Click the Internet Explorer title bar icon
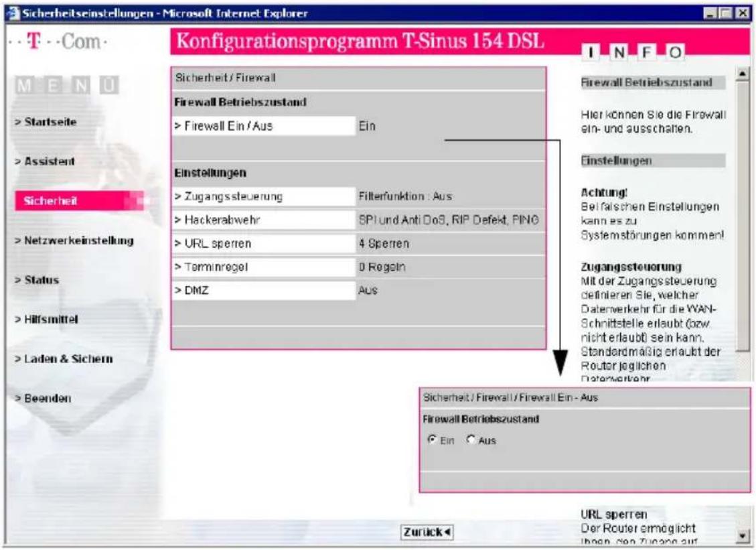This screenshot has height=550, width=756. click(13, 13)
